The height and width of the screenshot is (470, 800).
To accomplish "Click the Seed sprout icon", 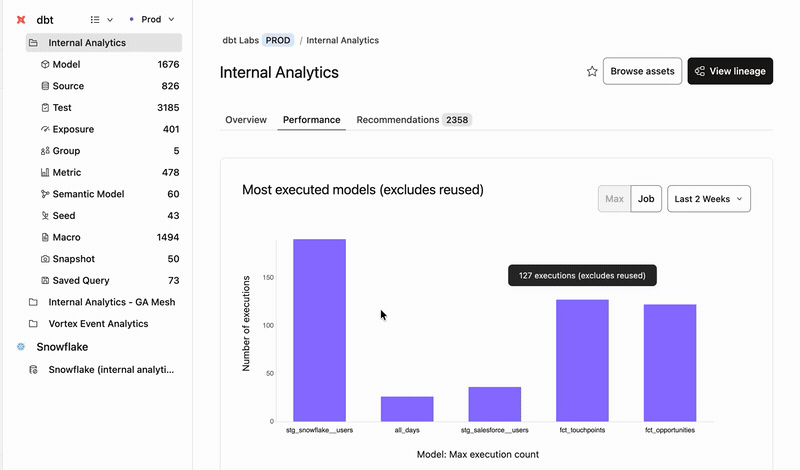I will tap(45, 215).
